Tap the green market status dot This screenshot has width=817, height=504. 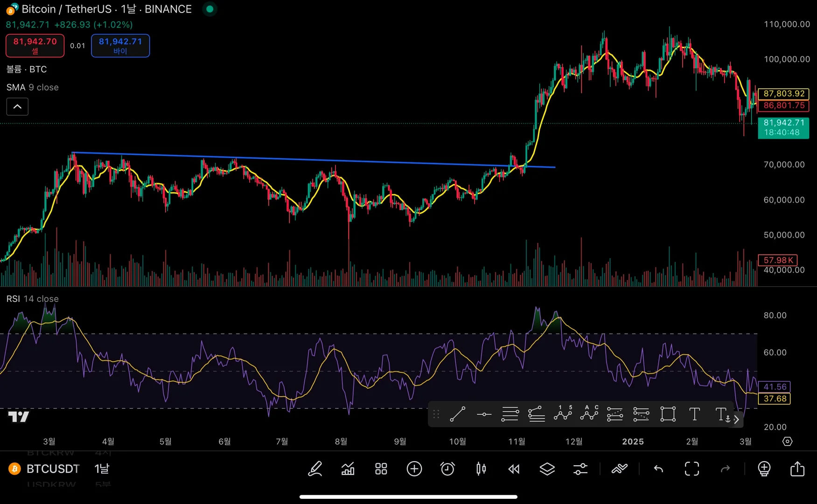(210, 9)
